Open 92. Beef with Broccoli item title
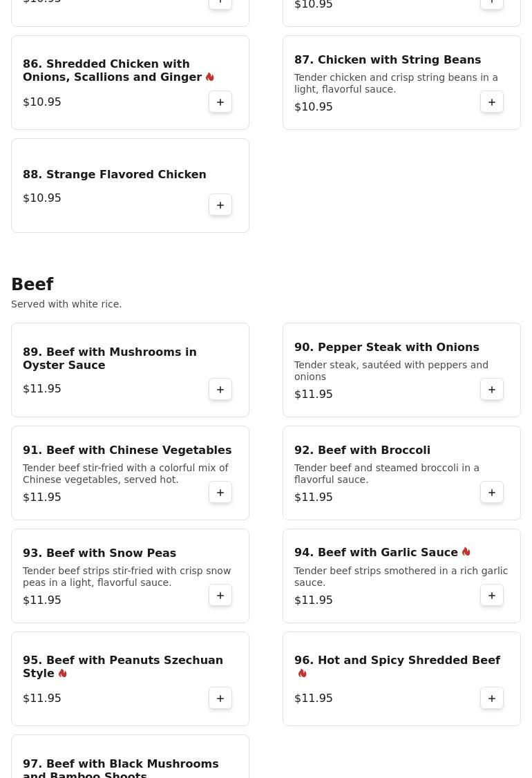532x778 pixels. click(x=362, y=450)
